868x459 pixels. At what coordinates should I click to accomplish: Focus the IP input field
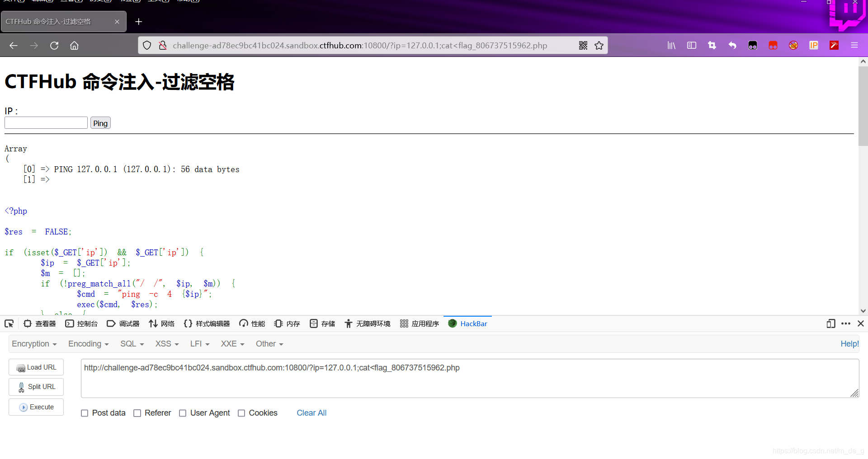pyautogui.click(x=46, y=123)
